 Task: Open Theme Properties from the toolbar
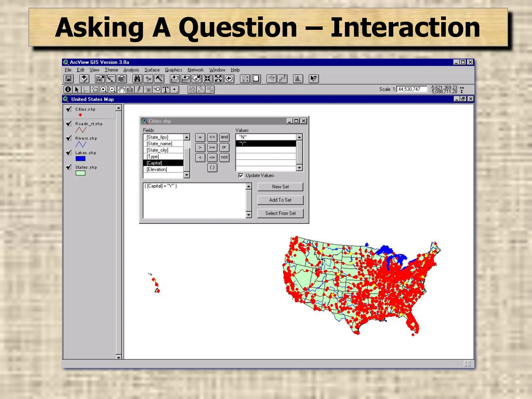click(100, 78)
